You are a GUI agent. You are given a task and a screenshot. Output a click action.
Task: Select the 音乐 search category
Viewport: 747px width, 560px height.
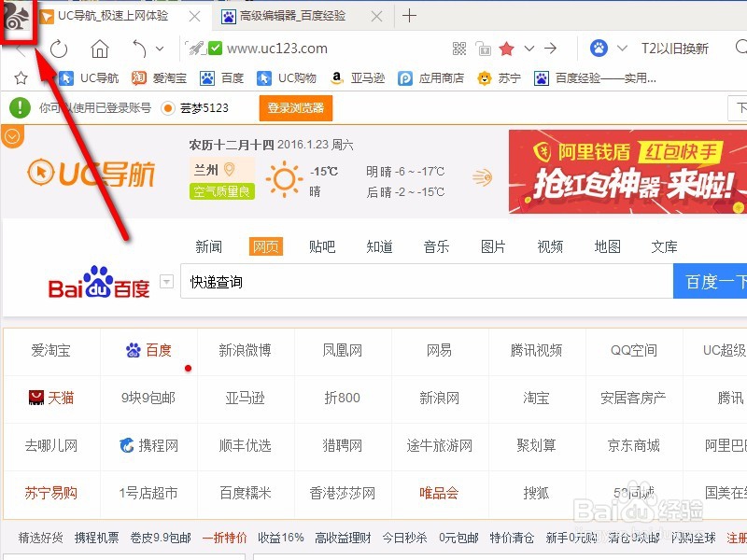click(x=436, y=246)
